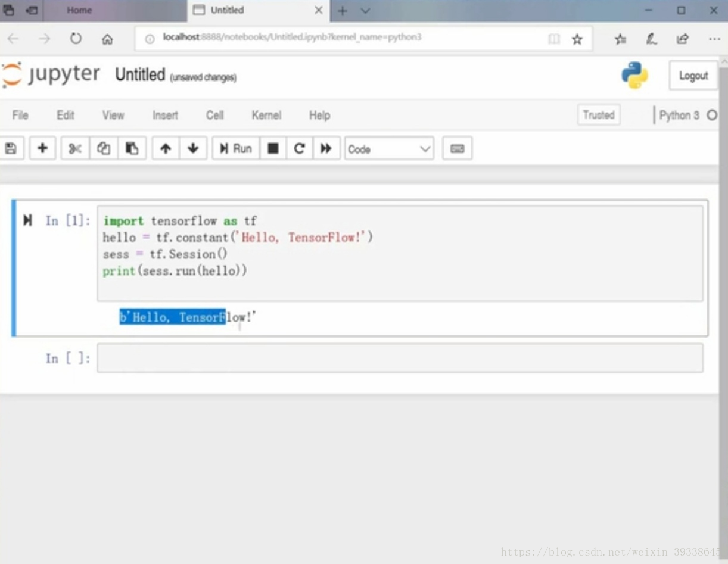The image size is (728, 564).
Task: Share this page icon
Action: pos(683,39)
